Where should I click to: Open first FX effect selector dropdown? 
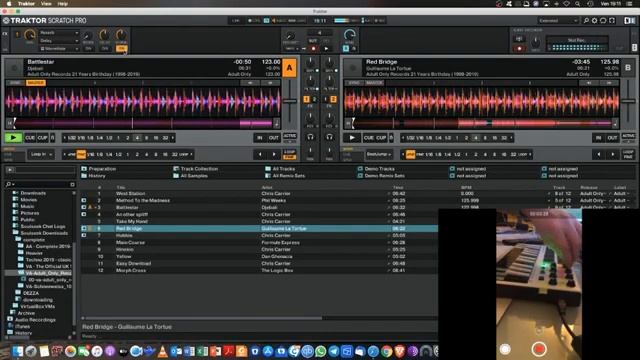click(x=59, y=33)
